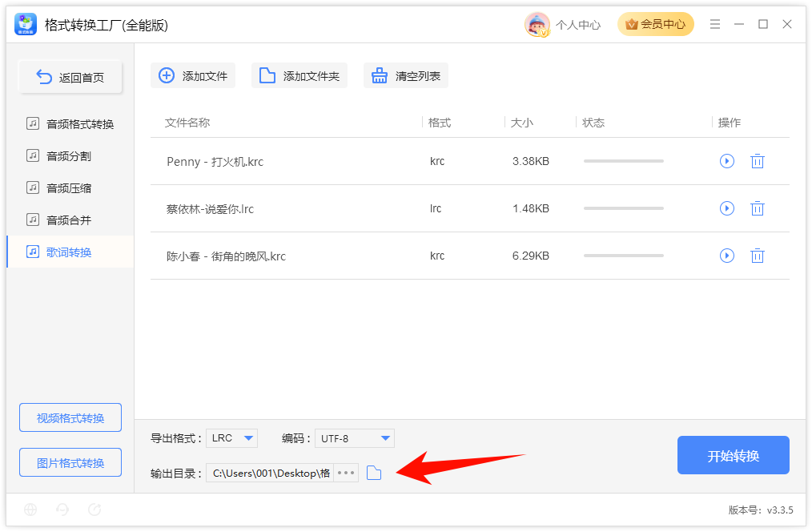Select 音频压缩 in sidebar
812x532 pixels.
coord(70,188)
